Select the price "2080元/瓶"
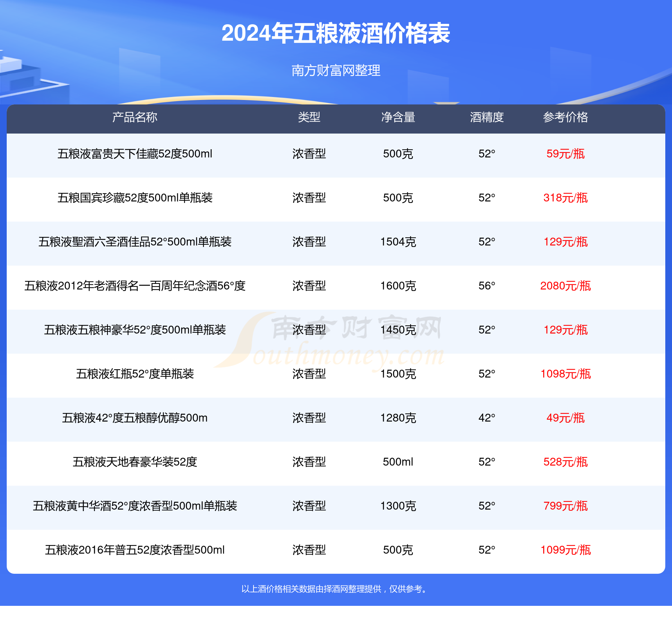672x623 pixels. point(566,286)
